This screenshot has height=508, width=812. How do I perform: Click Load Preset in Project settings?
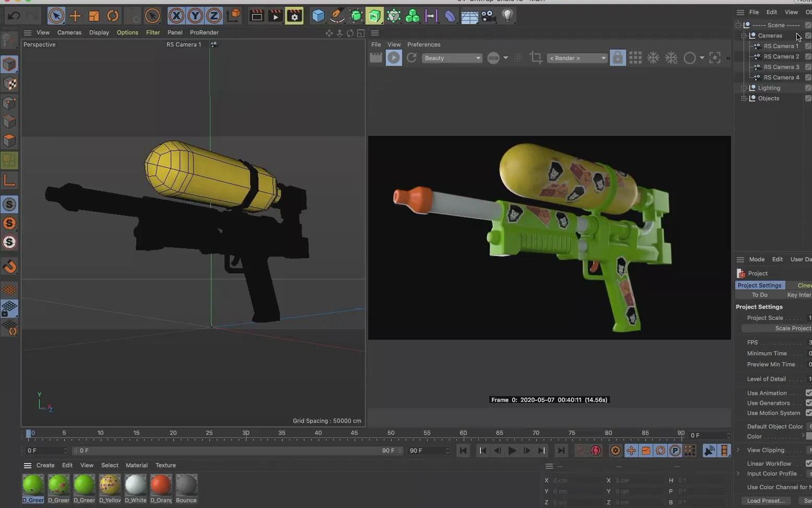766,501
